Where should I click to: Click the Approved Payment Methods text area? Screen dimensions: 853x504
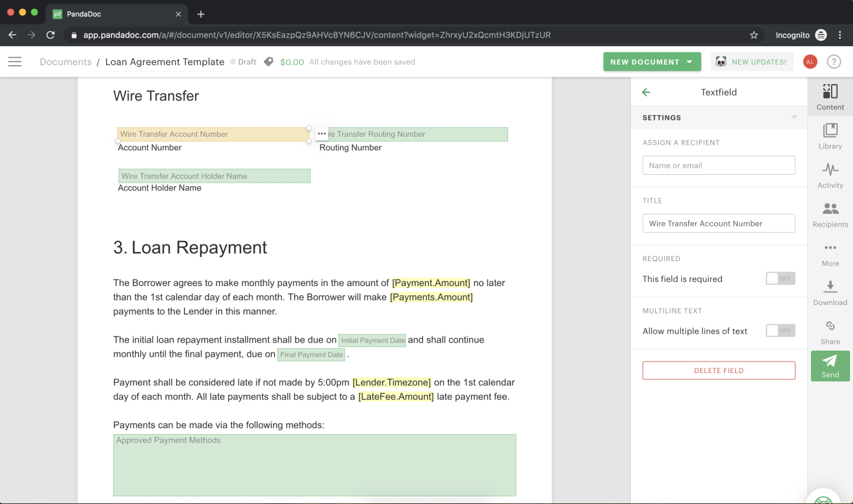click(314, 465)
